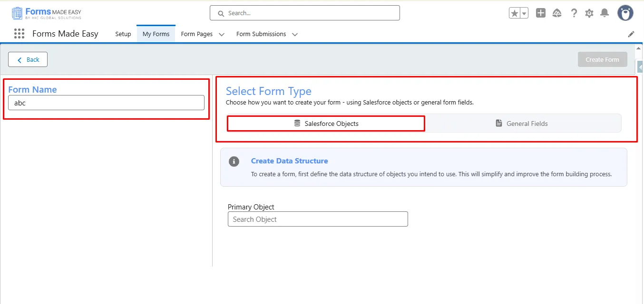Viewport: 644px width, 304px height.
Task: Click the favorites star icon
Action: pyautogui.click(x=515, y=13)
